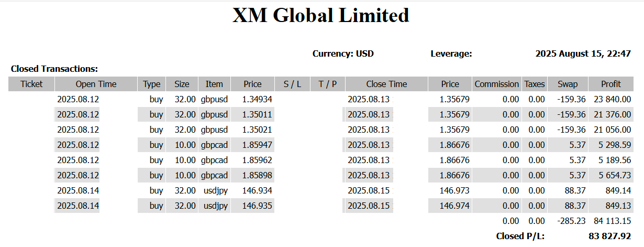Click the S / L column header
The width and height of the screenshot is (644, 247).
point(293,84)
